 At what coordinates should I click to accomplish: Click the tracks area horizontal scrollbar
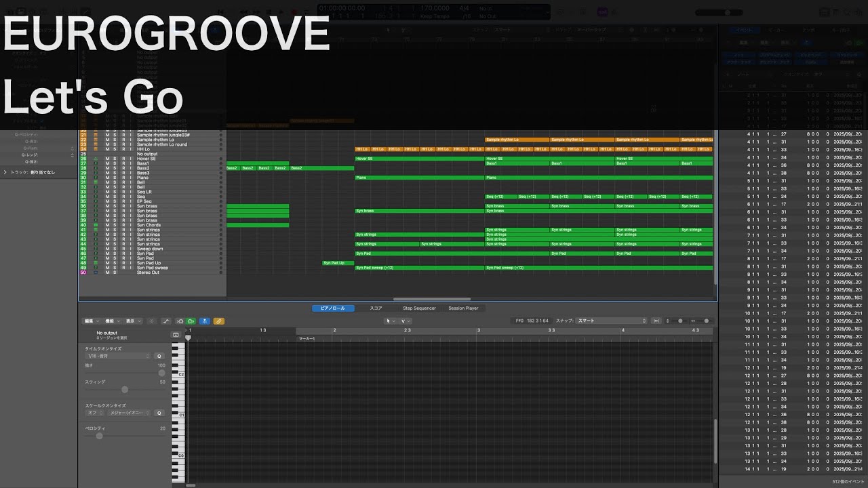(432, 299)
